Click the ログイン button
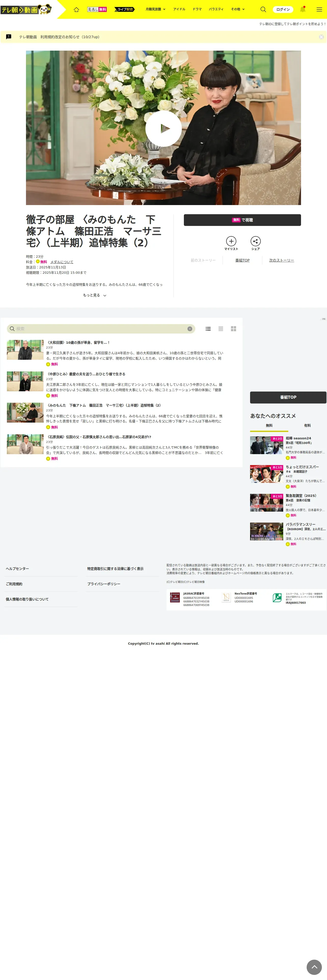 (283, 9)
